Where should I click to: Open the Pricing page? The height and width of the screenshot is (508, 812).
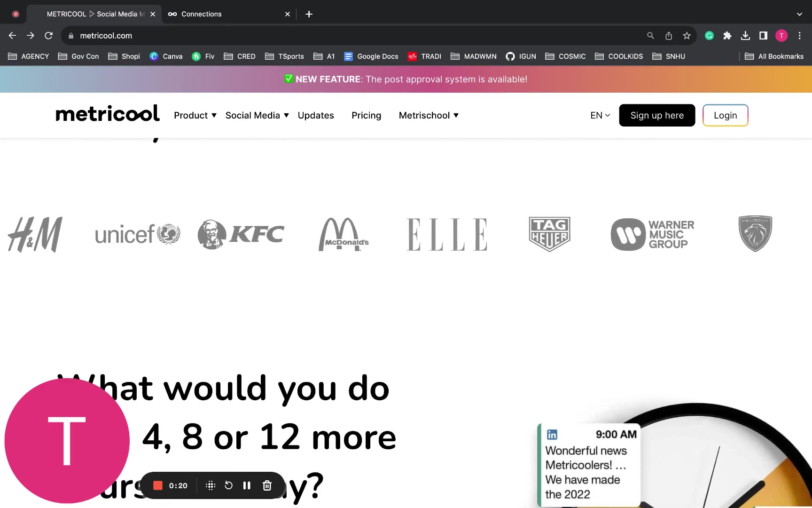coord(367,115)
